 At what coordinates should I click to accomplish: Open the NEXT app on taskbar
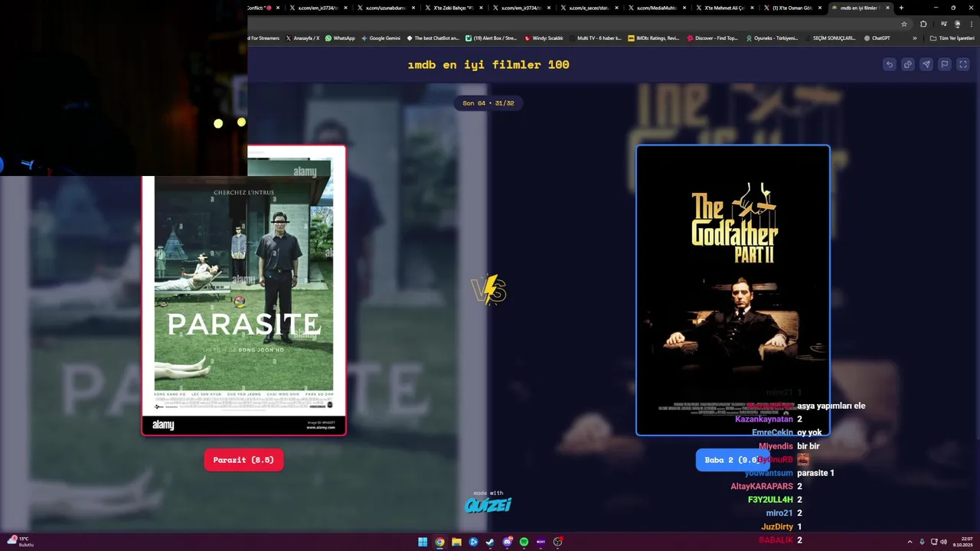tap(541, 542)
